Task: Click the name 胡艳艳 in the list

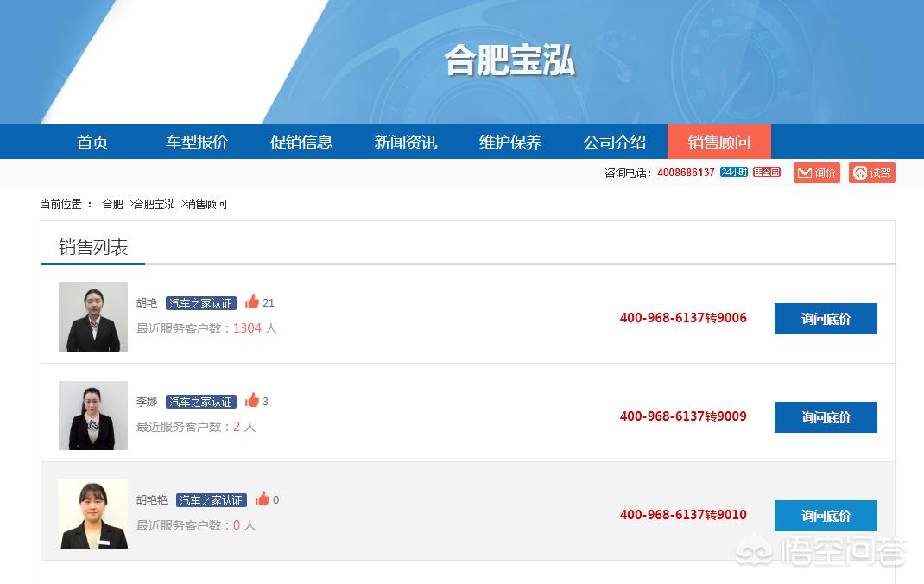Action: coord(152,499)
